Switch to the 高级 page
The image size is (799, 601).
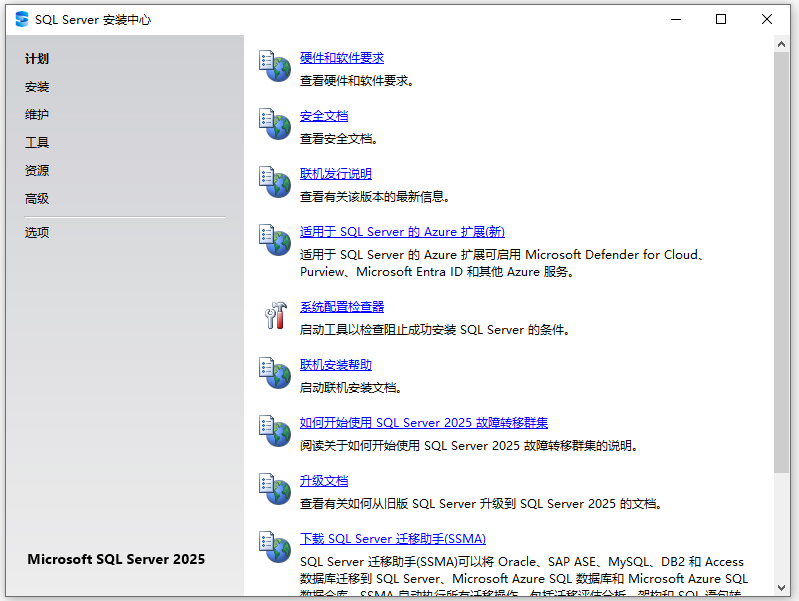point(37,199)
